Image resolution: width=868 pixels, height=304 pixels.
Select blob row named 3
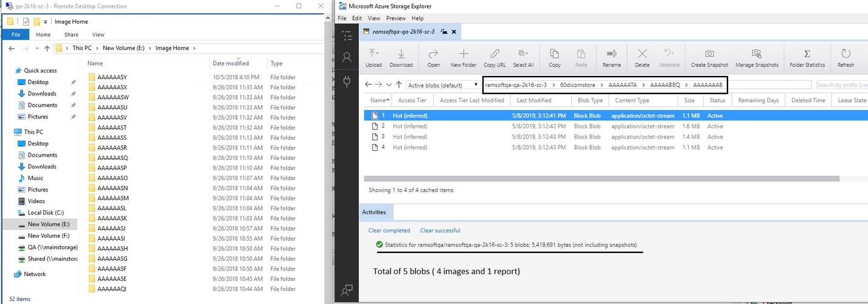(383, 137)
